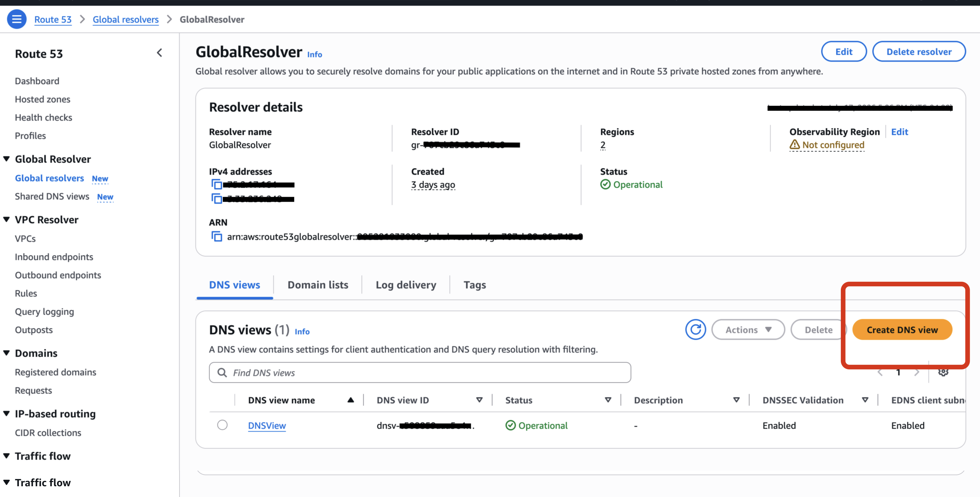This screenshot has height=497, width=980.
Task: Collapse the Traffic flow section above the last one
Action: coord(7,456)
